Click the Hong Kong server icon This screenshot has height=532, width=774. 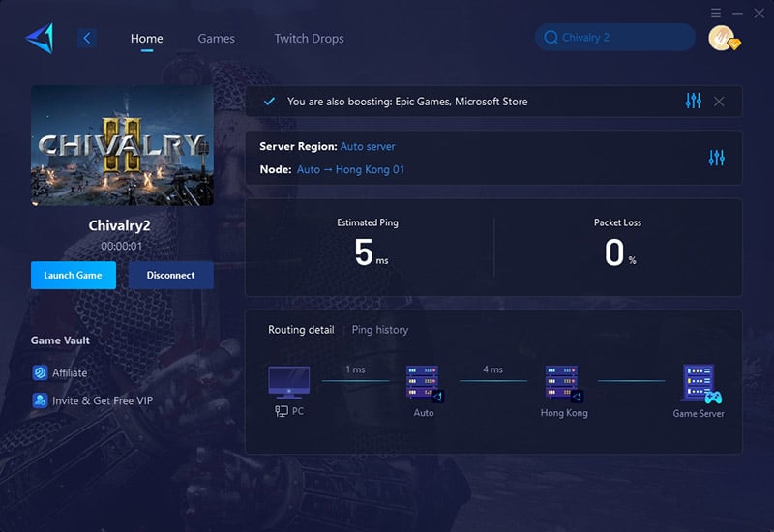[x=564, y=383]
